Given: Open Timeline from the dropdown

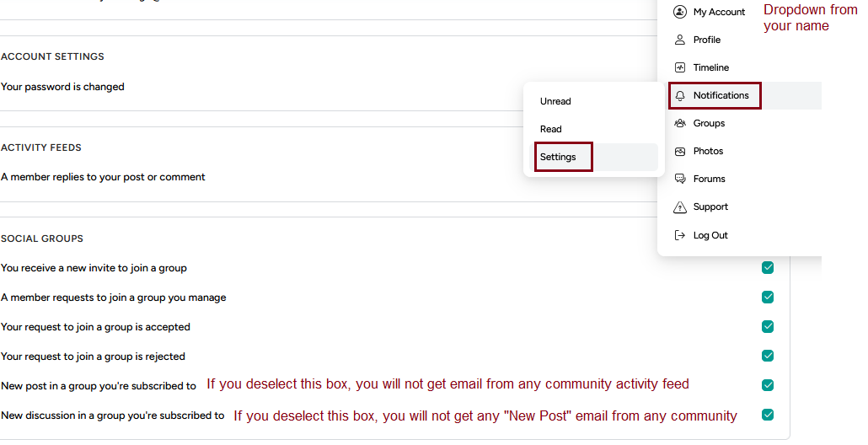Looking at the screenshot, I should tap(710, 67).
